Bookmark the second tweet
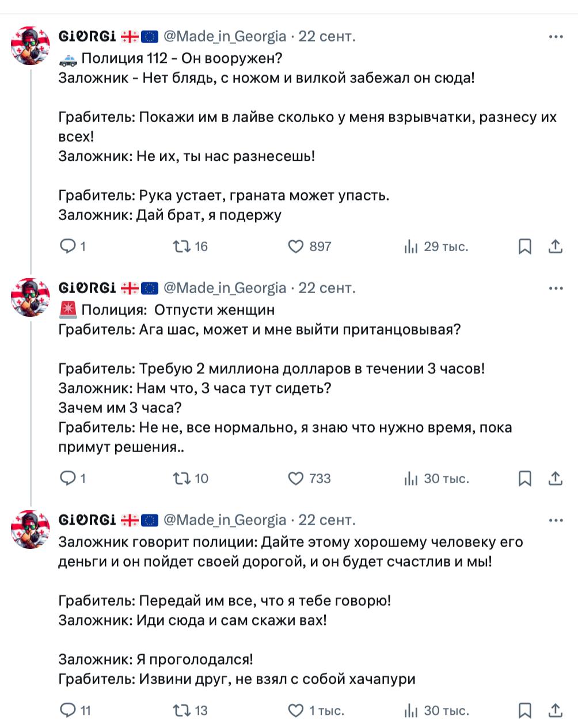This screenshot has width=578, height=728. click(525, 479)
